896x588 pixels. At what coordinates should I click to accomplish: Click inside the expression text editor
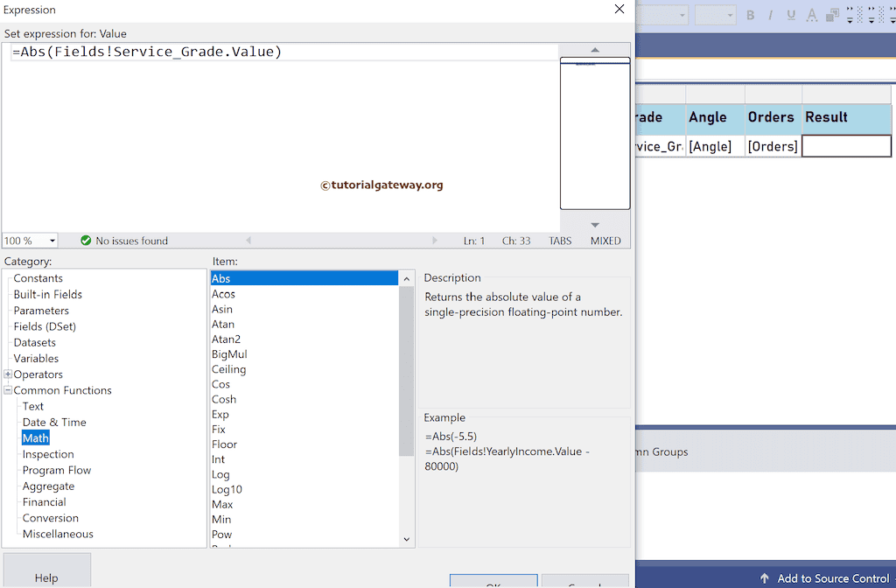click(x=280, y=137)
